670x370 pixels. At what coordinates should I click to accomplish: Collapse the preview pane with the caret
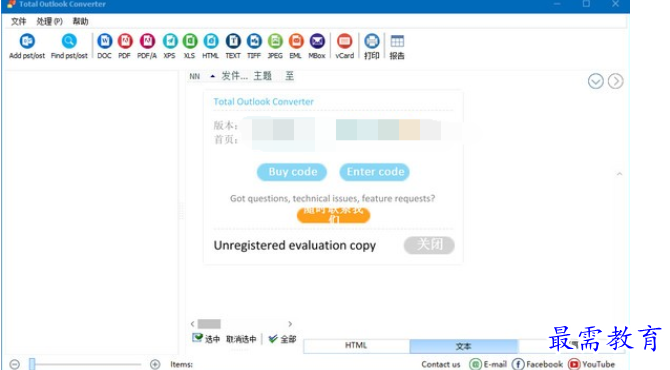click(x=619, y=174)
